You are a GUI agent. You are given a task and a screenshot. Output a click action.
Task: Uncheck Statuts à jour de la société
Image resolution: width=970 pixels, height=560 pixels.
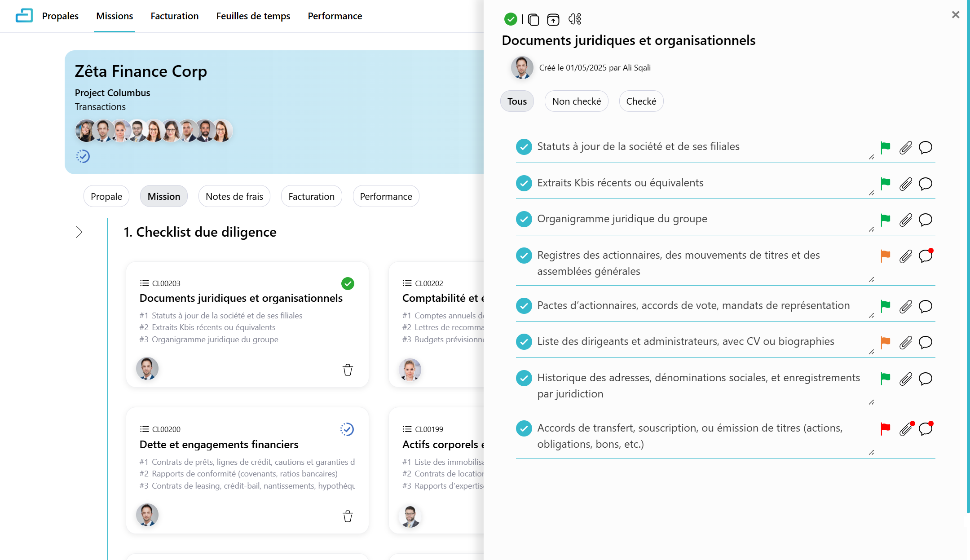pos(524,147)
